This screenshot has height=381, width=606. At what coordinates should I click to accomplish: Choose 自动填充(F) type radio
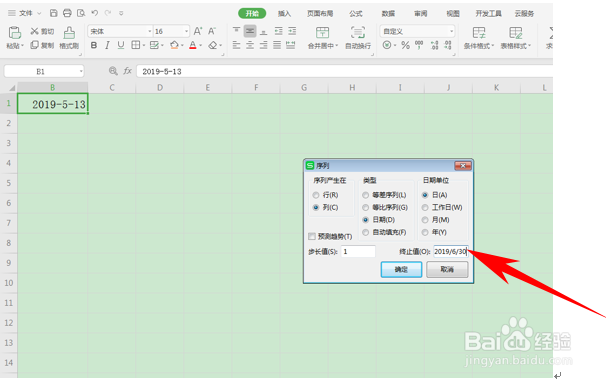tap(366, 232)
